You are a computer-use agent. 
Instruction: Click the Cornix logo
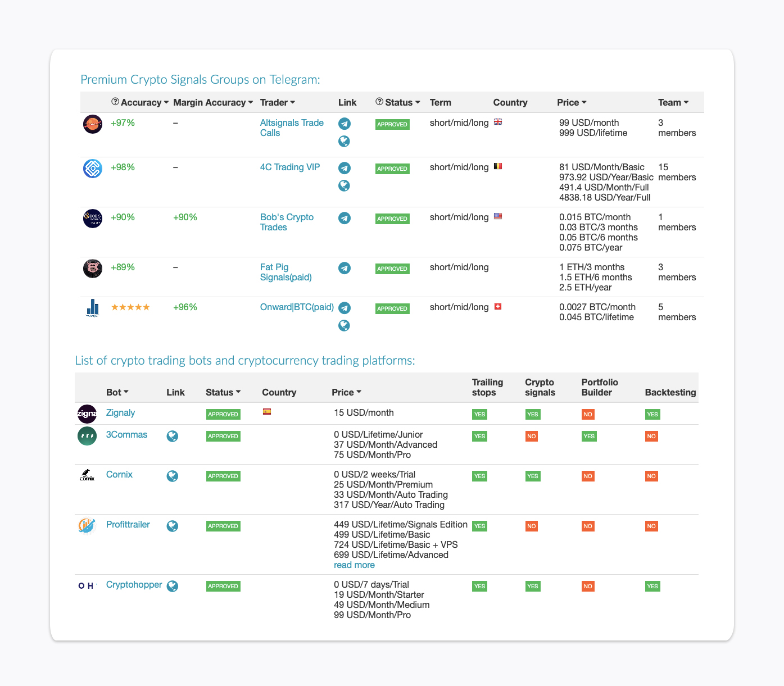pyautogui.click(x=87, y=476)
